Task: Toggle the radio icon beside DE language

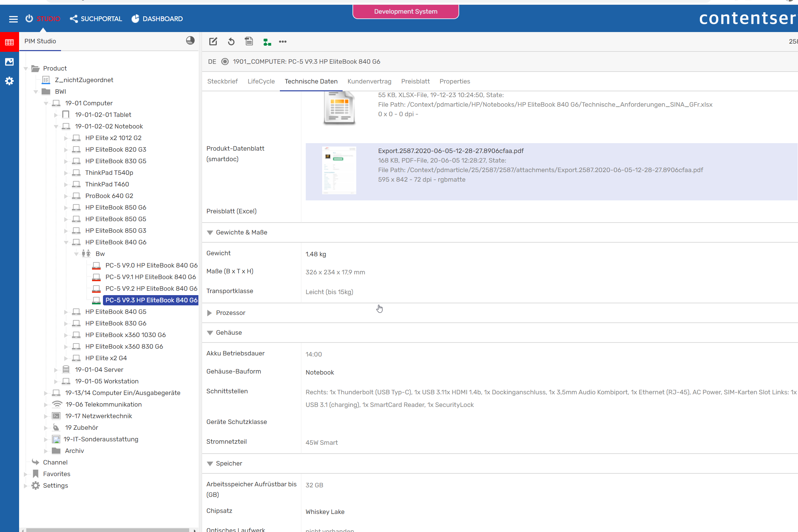Action: (225, 62)
